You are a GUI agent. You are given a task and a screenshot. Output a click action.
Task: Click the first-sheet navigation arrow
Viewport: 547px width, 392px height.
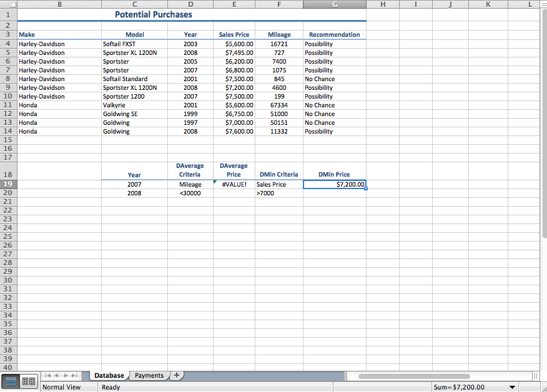point(49,375)
